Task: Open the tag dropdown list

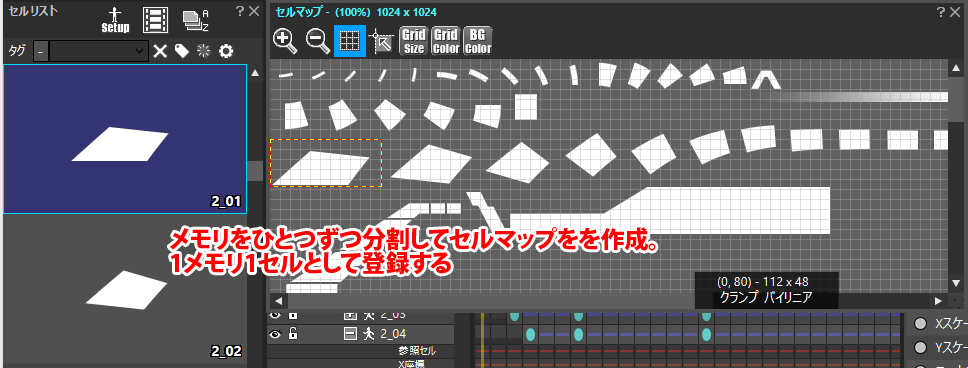Action: pos(99,51)
